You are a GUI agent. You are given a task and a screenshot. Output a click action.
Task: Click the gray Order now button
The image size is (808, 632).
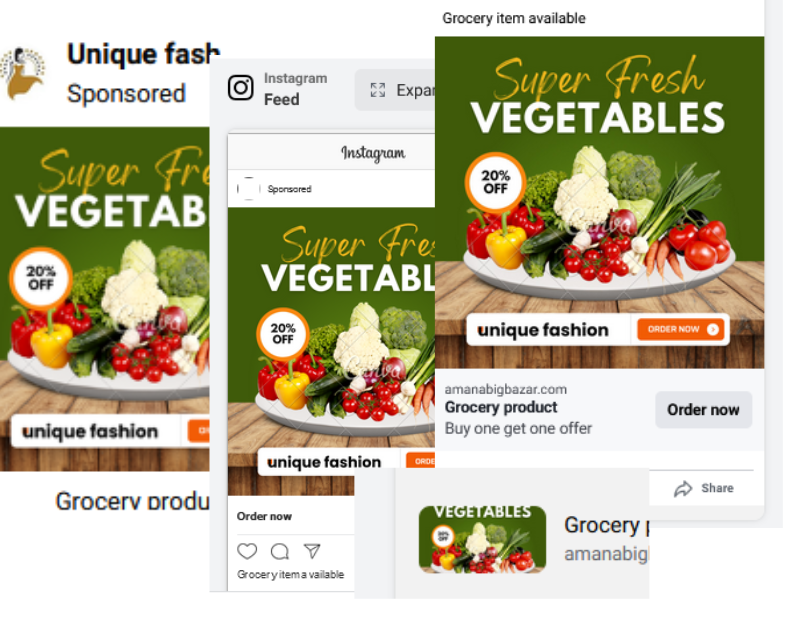(x=703, y=410)
